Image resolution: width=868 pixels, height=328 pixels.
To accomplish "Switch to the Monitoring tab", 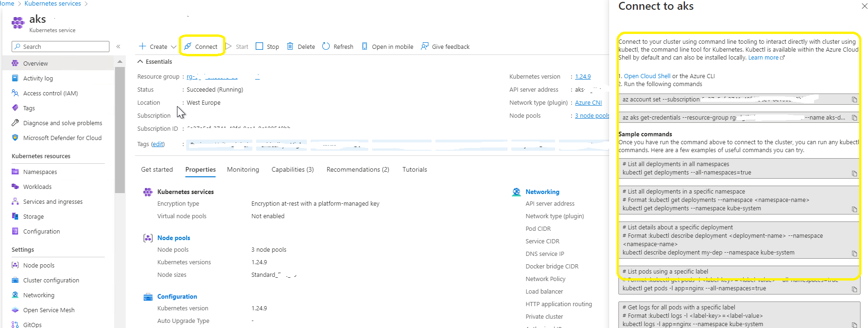I will [243, 169].
